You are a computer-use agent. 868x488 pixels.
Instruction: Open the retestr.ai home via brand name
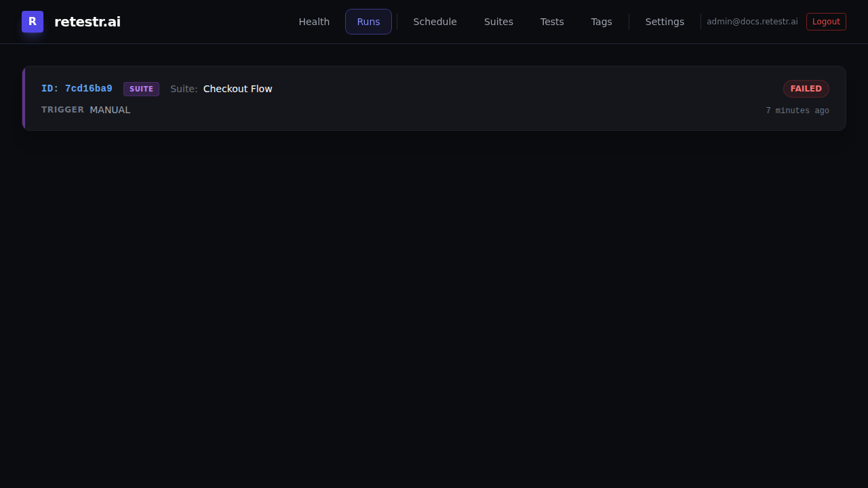(x=87, y=21)
